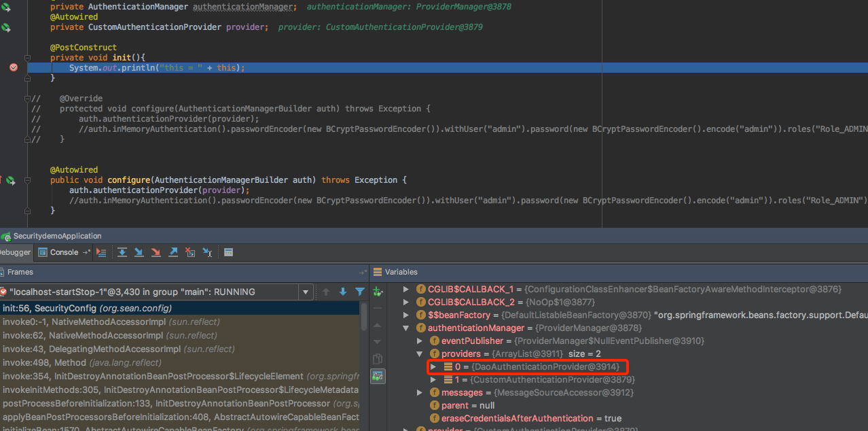This screenshot has width=868, height=431.
Task: Add a new watch with green plus icon
Action: [378, 291]
